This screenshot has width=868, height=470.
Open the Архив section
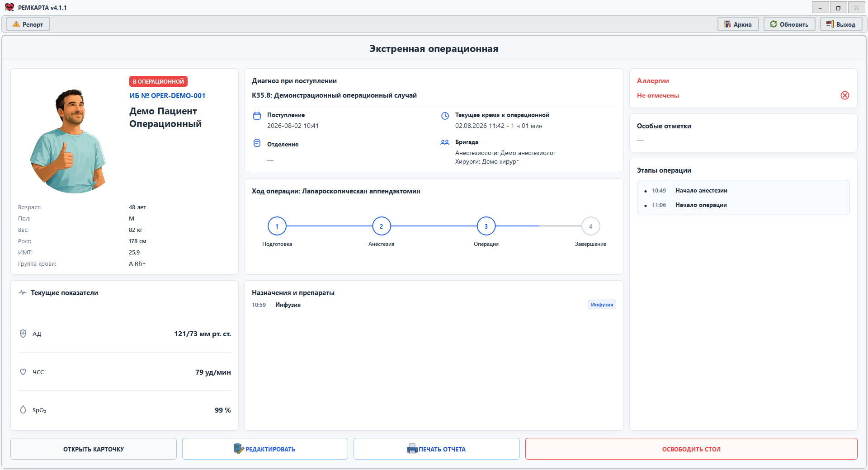738,24
